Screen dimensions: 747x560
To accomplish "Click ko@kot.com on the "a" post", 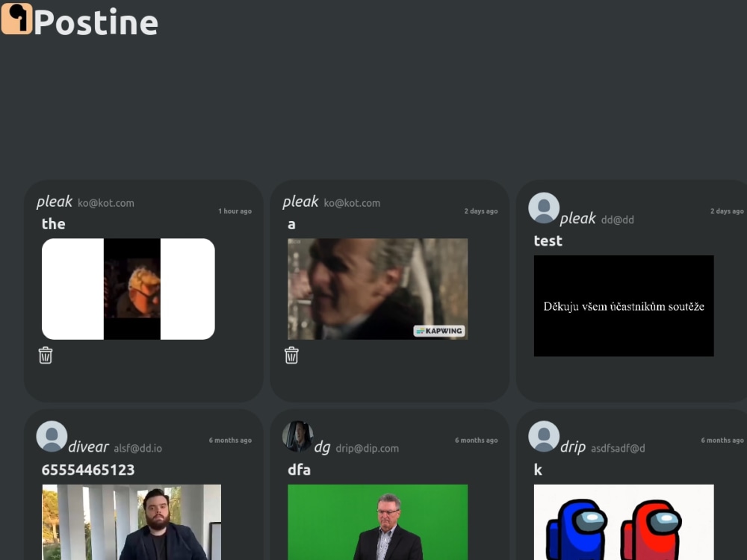I will point(352,203).
